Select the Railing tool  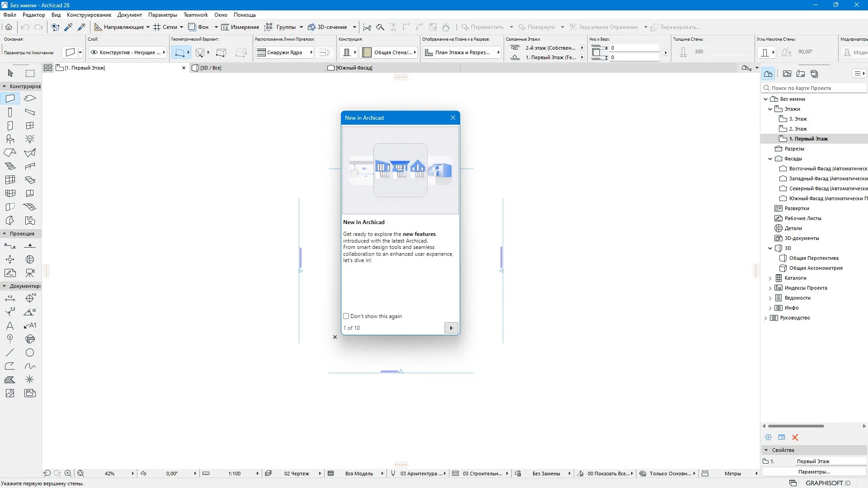coord(30,166)
